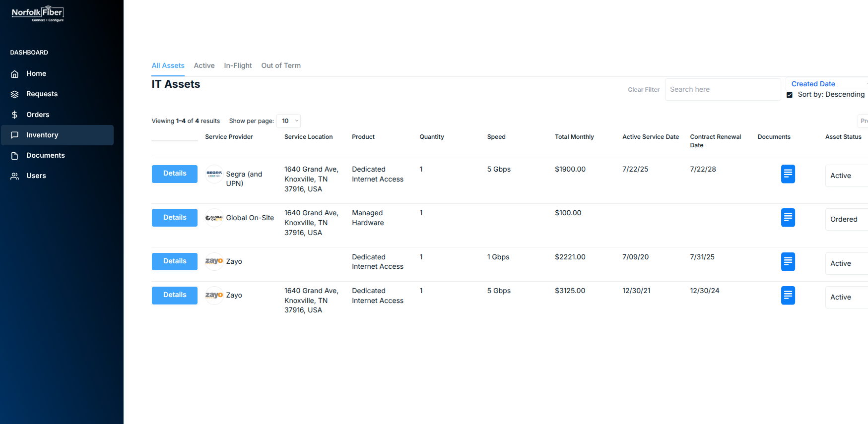Click the Users icon in sidebar
The height and width of the screenshot is (424, 868).
tap(15, 176)
